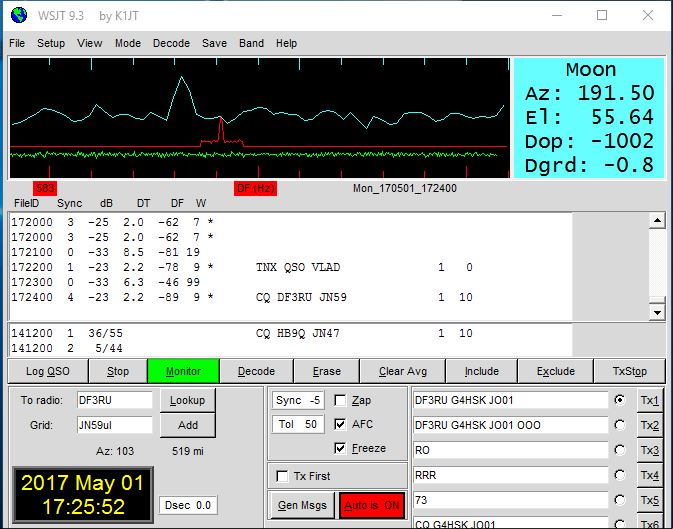Toggle the green Monitor button
The image size is (673, 529).
coord(183,371)
